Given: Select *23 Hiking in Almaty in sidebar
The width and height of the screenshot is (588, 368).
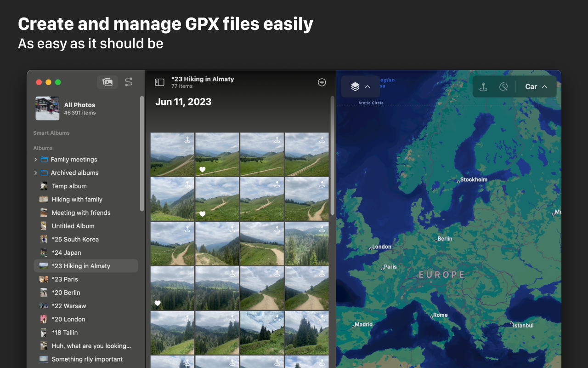Looking at the screenshot, I should pos(86,266).
